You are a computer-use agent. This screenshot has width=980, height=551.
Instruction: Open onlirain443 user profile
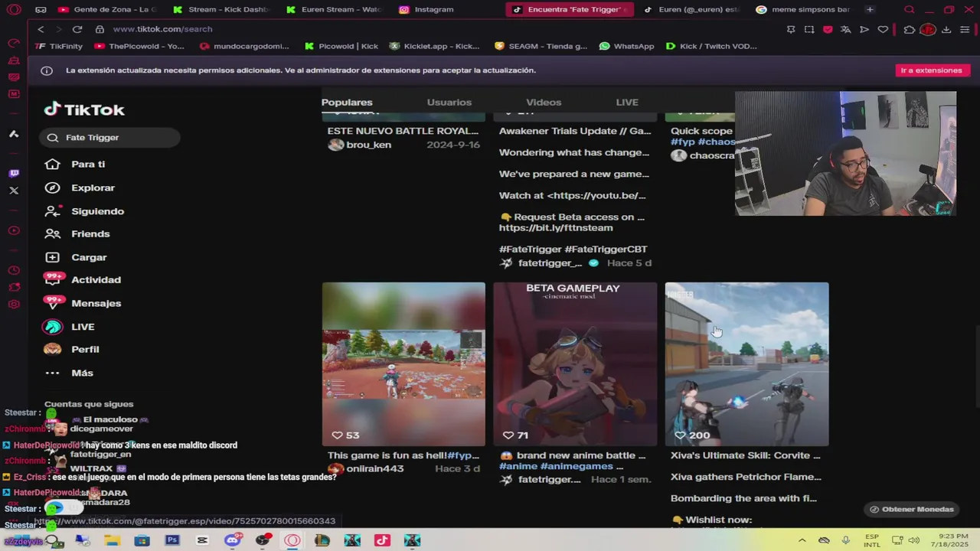pos(374,469)
